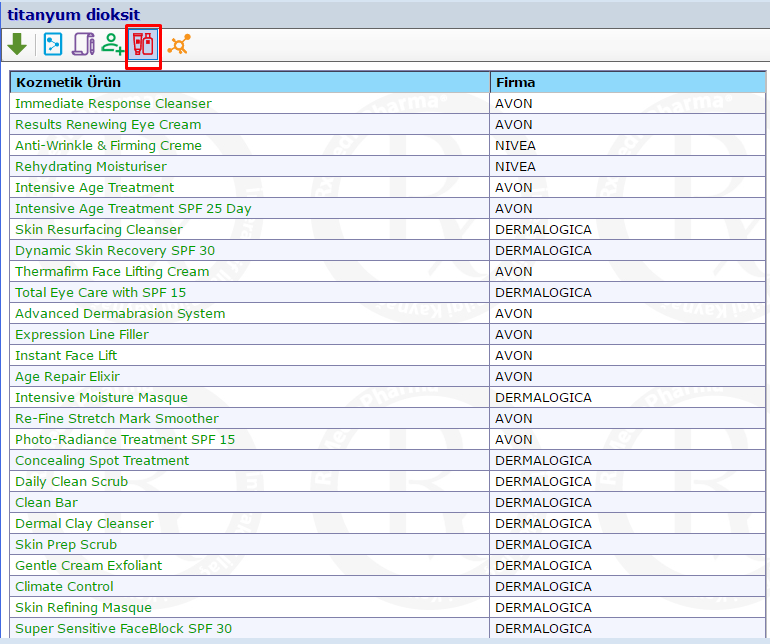Open Concealing Spot Treatment product
The height and width of the screenshot is (644, 770).
click(x=102, y=460)
